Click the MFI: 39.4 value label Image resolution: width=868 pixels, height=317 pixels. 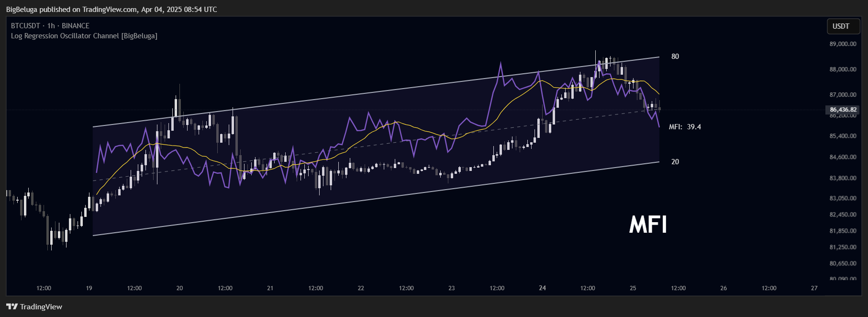685,127
